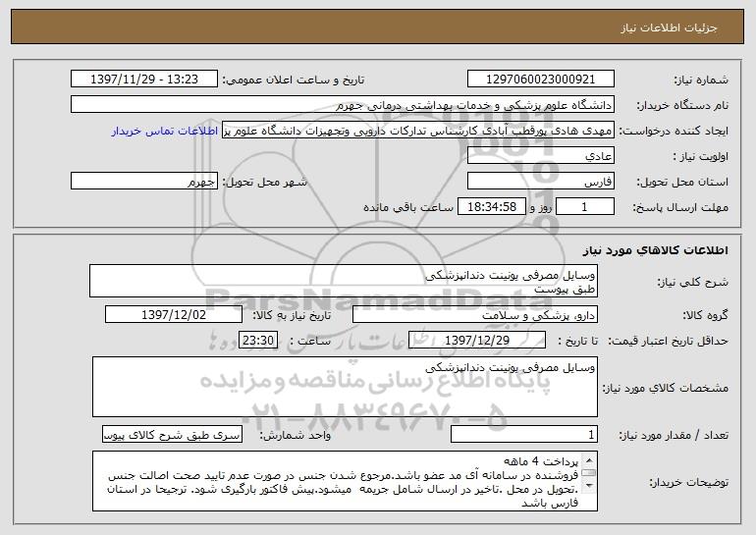This screenshot has height=535, width=756.
Task: Click the buyer organization name field
Action: click(x=343, y=105)
